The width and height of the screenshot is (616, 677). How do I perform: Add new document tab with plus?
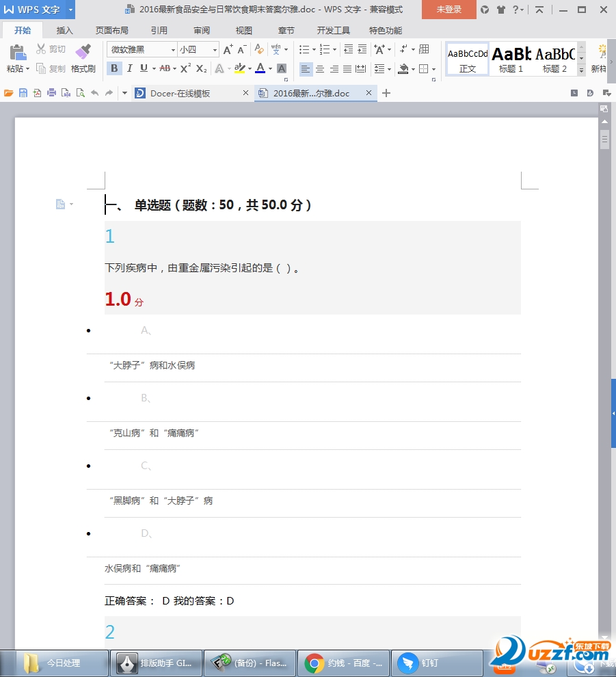[386, 93]
